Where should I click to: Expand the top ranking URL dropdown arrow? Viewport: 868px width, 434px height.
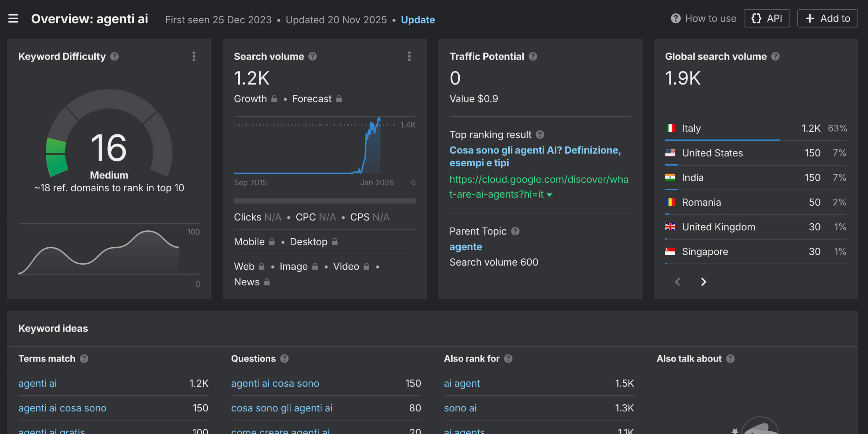coord(549,195)
